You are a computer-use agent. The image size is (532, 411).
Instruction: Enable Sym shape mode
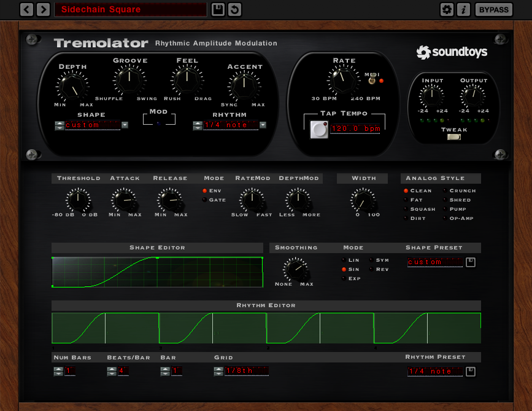[x=379, y=260]
